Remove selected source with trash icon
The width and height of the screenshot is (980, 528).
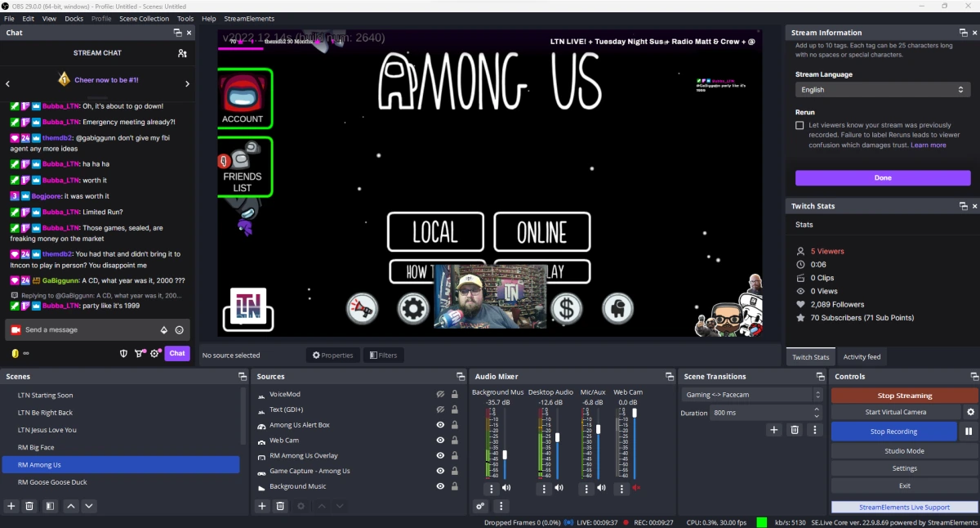coord(280,506)
